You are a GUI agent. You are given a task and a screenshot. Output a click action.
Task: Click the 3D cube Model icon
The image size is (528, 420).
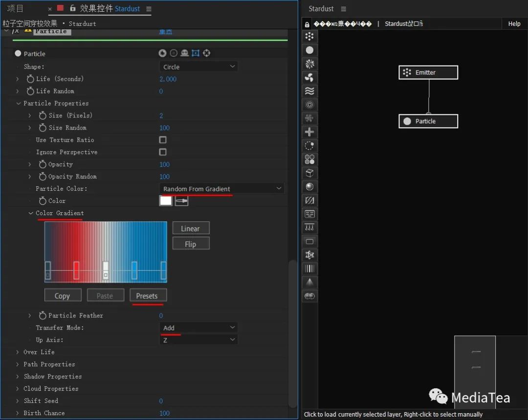pyautogui.click(x=309, y=173)
